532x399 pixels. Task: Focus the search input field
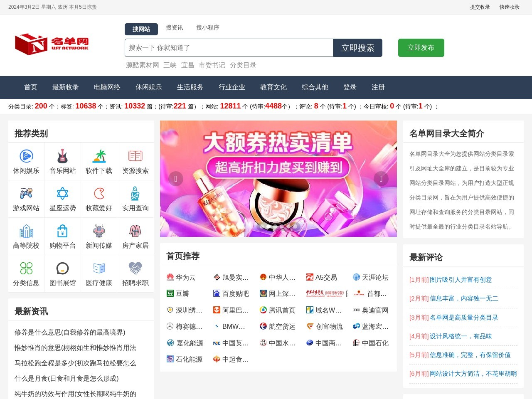pos(229,47)
